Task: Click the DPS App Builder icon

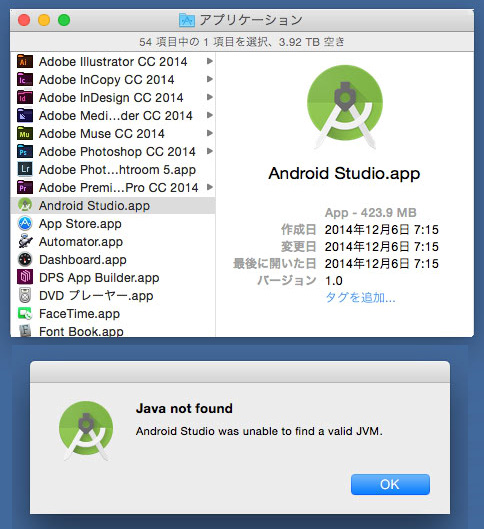Action: pyautogui.click(x=25, y=277)
